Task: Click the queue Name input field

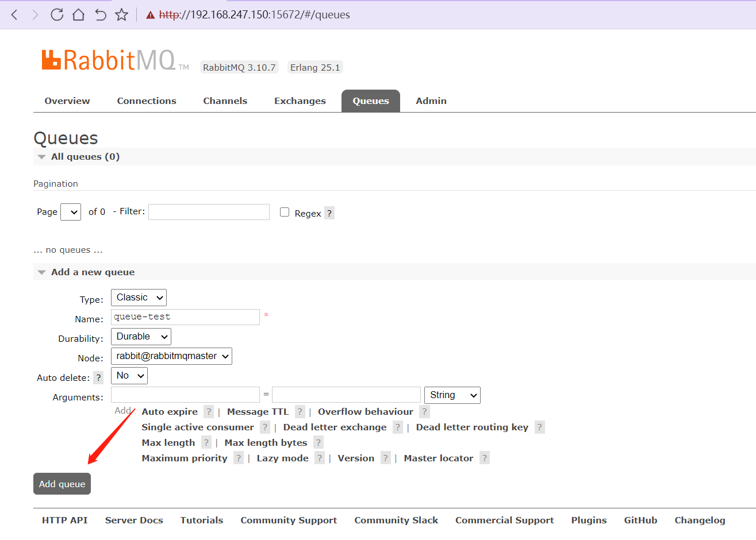Action: [x=185, y=317]
